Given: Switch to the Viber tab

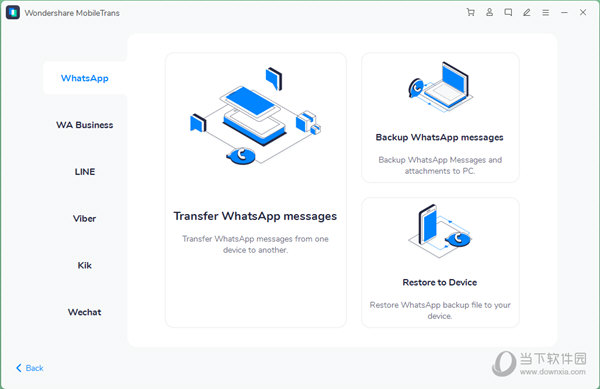Looking at the screenshot, I should 85,219.
